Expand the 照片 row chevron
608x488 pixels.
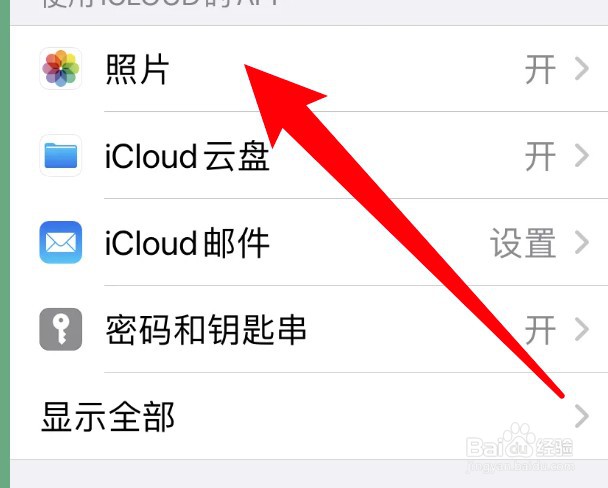tap(582, 69)
